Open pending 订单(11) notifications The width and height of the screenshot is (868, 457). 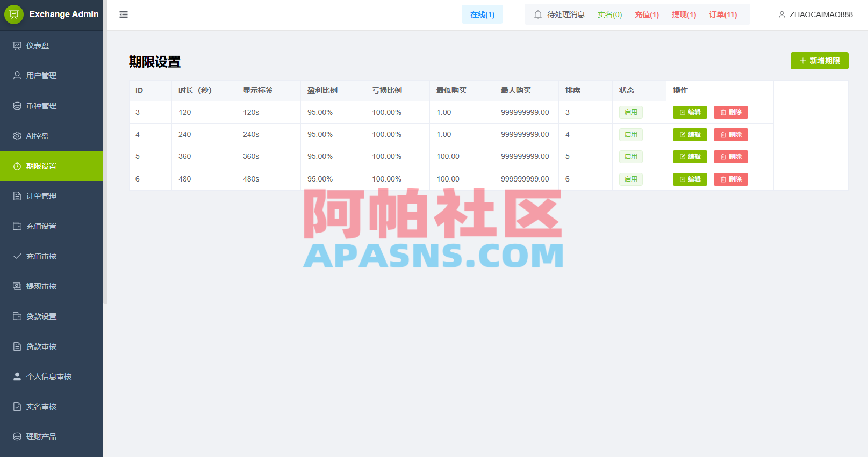click(723, 14)
